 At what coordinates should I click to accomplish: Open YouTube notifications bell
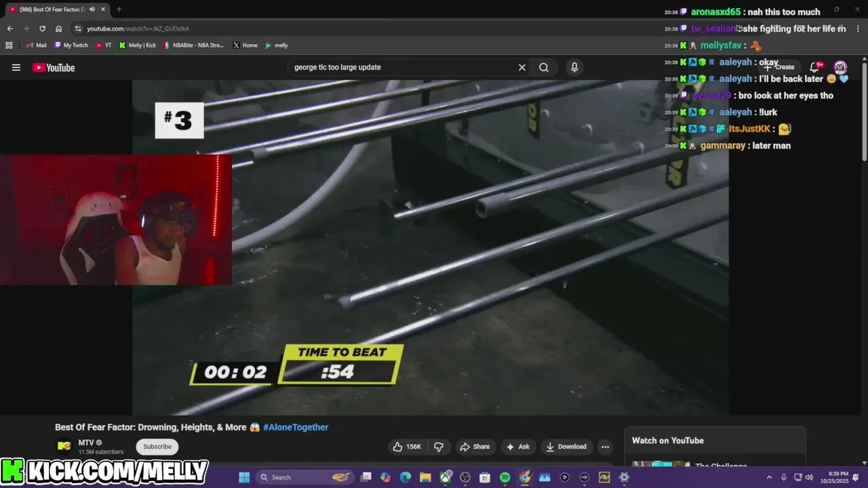pyautogui.click(x=816, y=67)
